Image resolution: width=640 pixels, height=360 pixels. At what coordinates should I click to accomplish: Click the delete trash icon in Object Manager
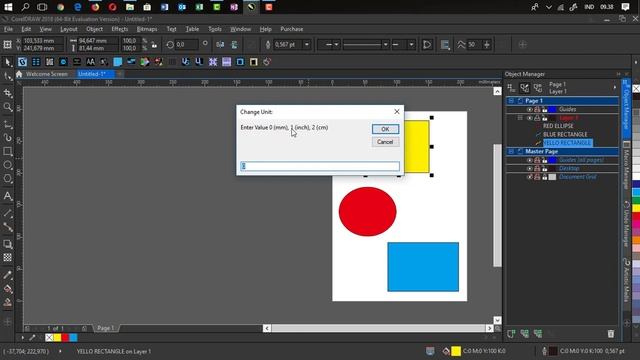click(611, 333)
